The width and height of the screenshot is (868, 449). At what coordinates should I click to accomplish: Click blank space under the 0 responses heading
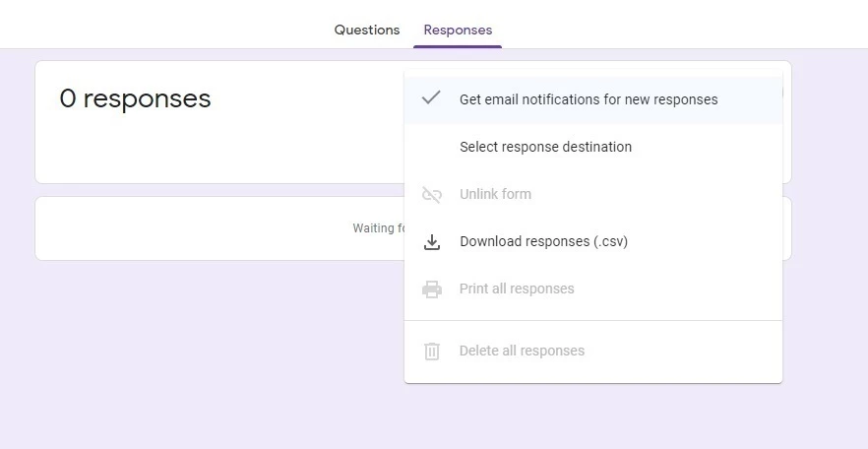[197, 153]
